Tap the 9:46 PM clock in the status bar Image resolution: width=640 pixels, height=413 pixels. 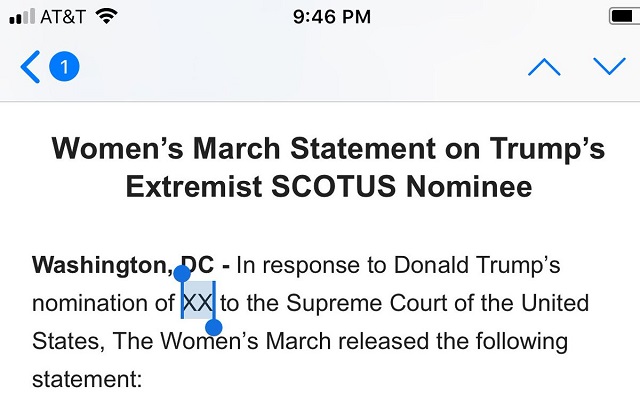pyautogui.click(x=331, y=17)
